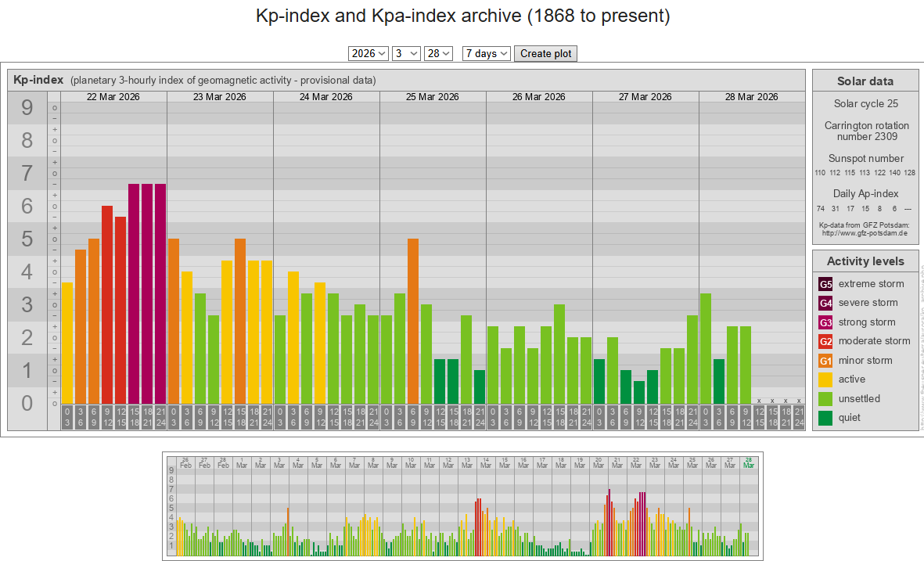
Task: Click the 22 Mar 2026 date header
Action: pyautogui.click(x=113, y=97)
